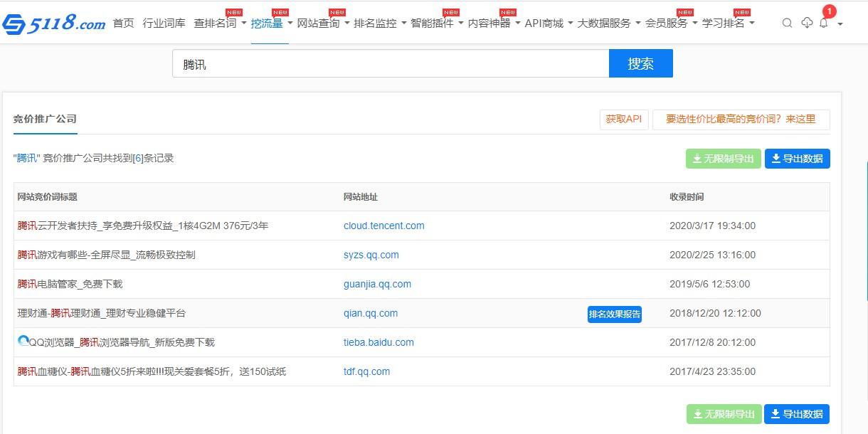Go to 首页 in the navigation
Viewport: 868px width, 434px height.
[123, 23]
